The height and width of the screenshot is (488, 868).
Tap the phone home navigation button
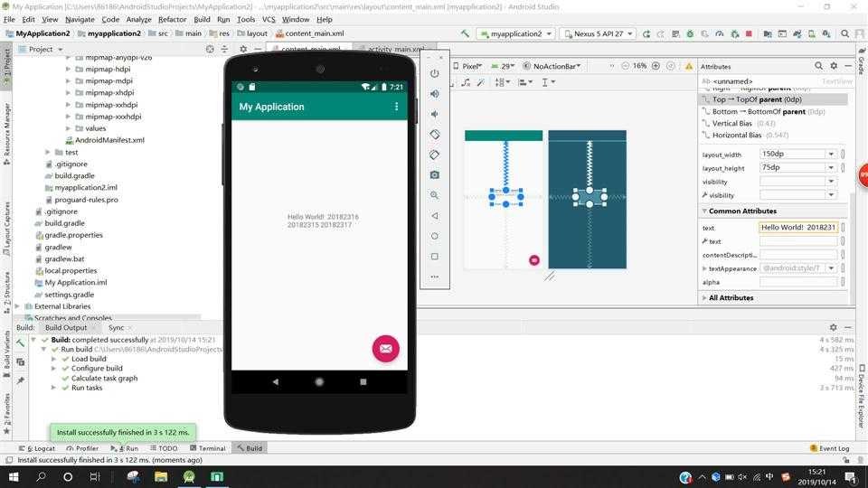click(319, 381)
